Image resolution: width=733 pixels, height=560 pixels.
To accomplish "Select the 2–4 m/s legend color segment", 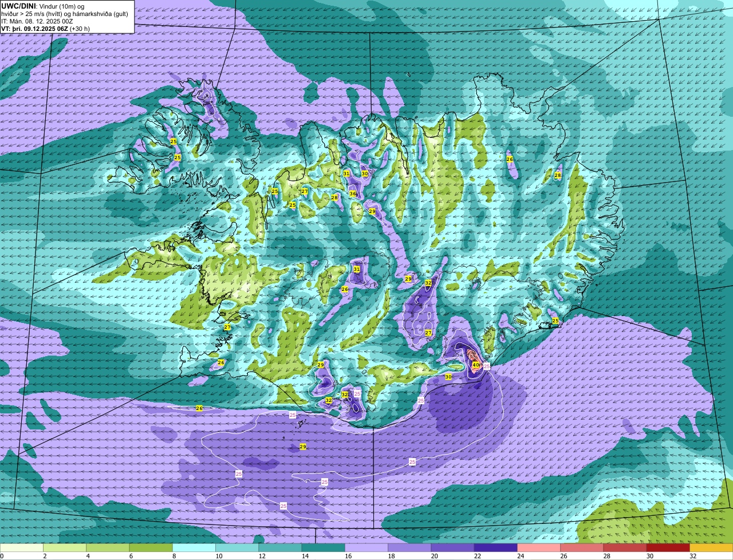I will pyautogui.click(x=65, y=547).
